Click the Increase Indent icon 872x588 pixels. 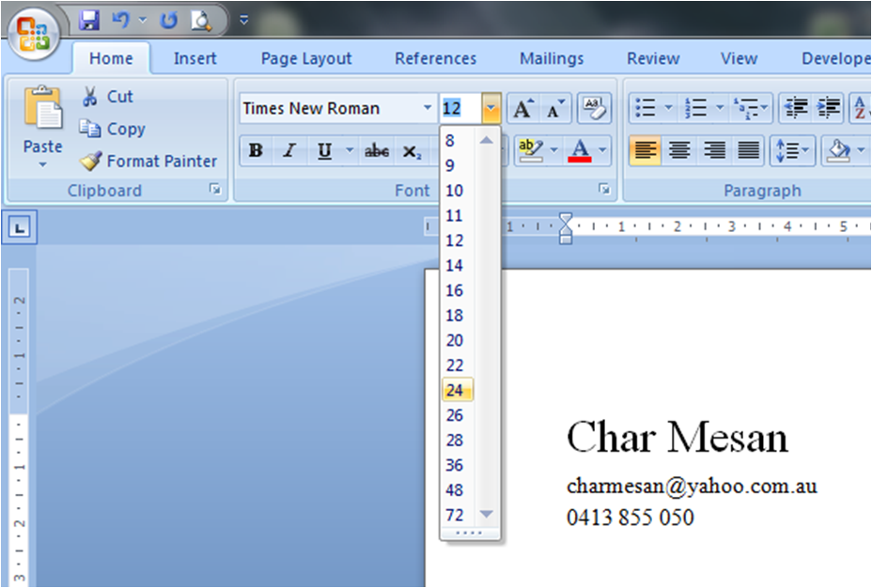(829, 107)
